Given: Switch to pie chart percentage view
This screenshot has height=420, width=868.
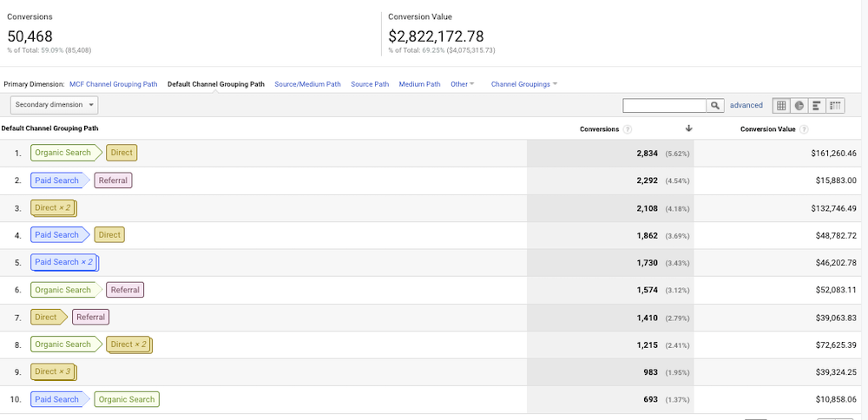Looking at the screenshot, I should click(799, 105).
